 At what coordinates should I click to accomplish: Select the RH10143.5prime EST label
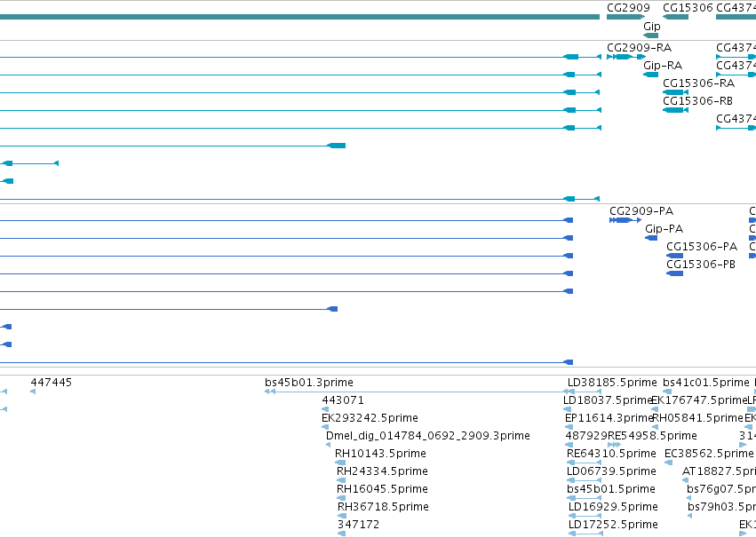[380, 454]
